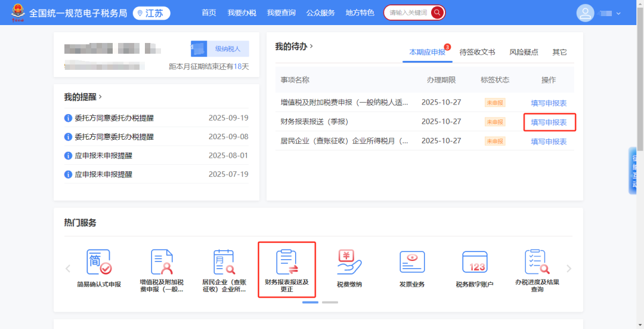Switch to 风险疑点 tab
644x329 pixels.
point(524,53)
